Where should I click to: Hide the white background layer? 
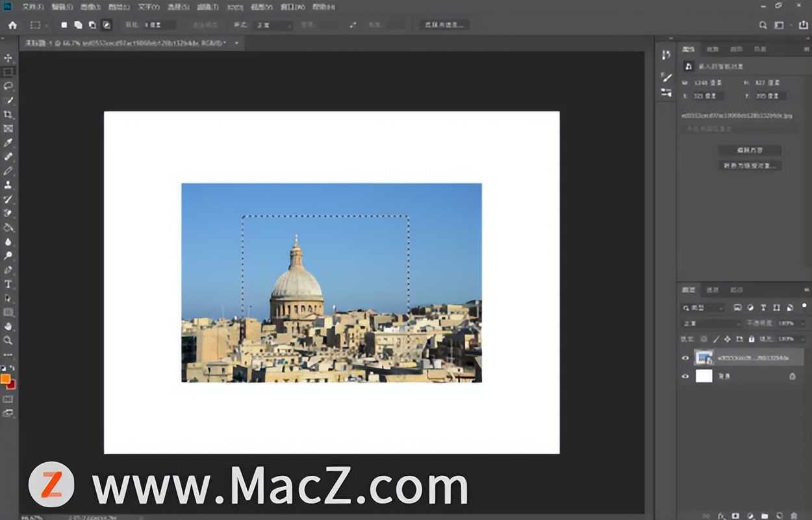[685, 376]
